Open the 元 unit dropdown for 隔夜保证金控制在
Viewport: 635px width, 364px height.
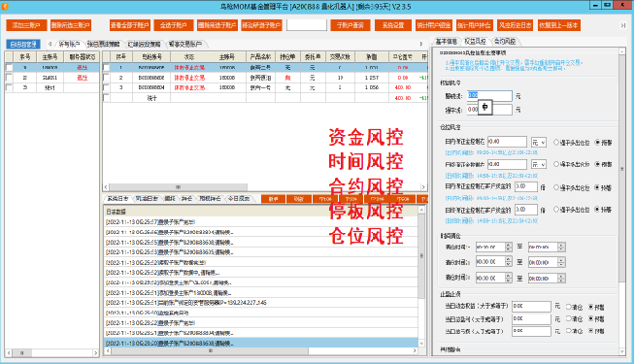[x=539, y=164]
